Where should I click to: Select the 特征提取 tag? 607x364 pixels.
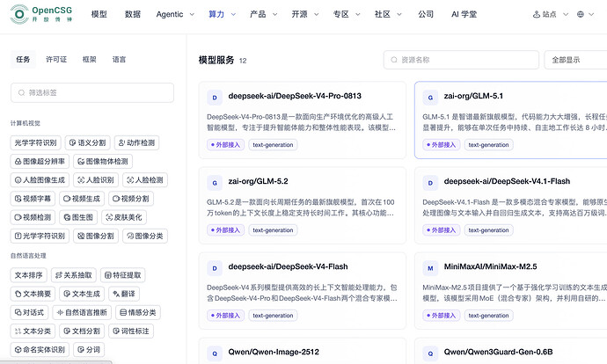pyautogui.click(x=122, y=275)
